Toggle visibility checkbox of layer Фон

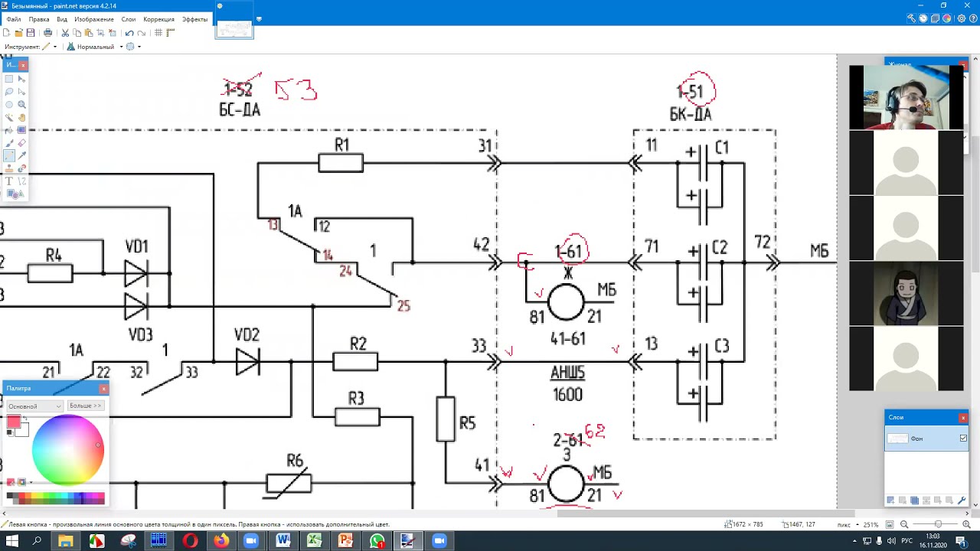(x=963, y=439)
